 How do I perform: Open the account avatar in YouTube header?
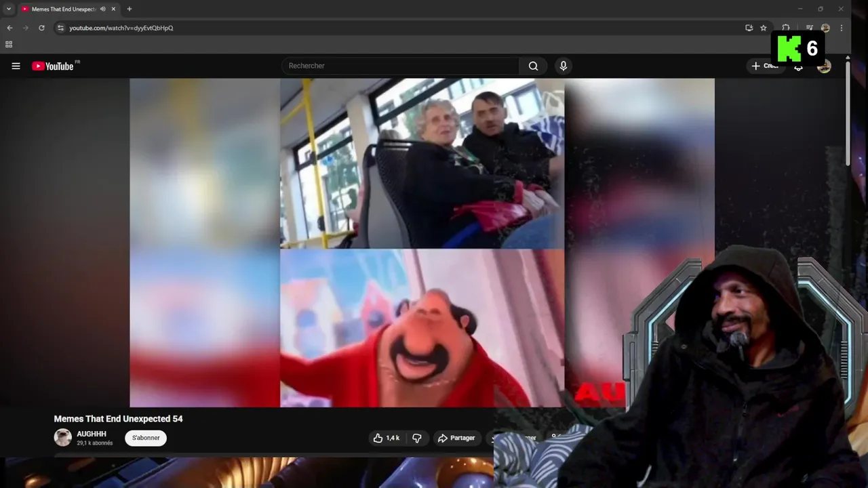[824, 66]
